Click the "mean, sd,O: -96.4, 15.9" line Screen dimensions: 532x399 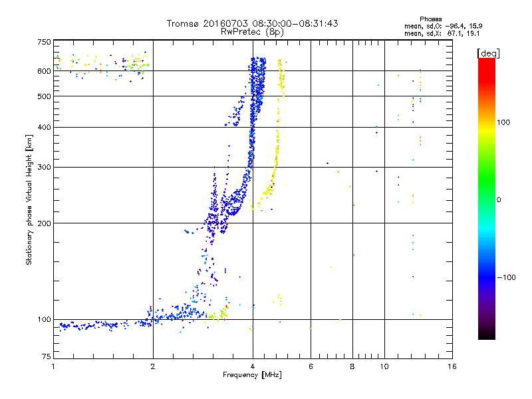[443, 26]
